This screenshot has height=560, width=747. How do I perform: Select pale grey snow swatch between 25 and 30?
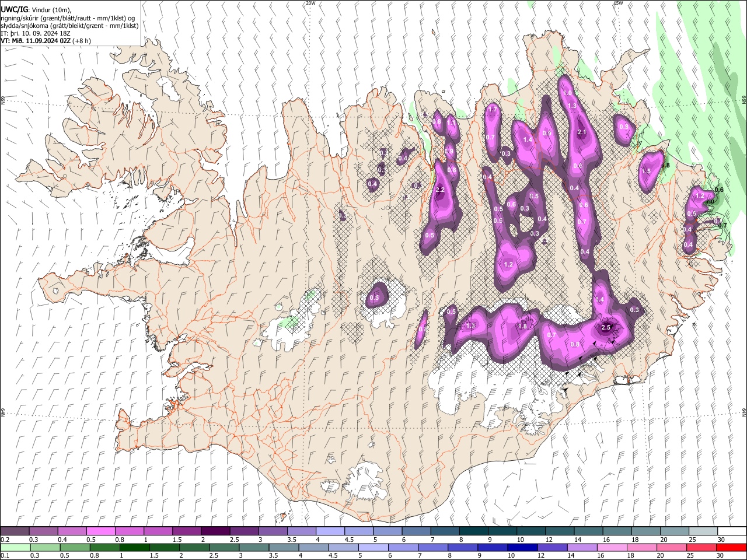703,531
